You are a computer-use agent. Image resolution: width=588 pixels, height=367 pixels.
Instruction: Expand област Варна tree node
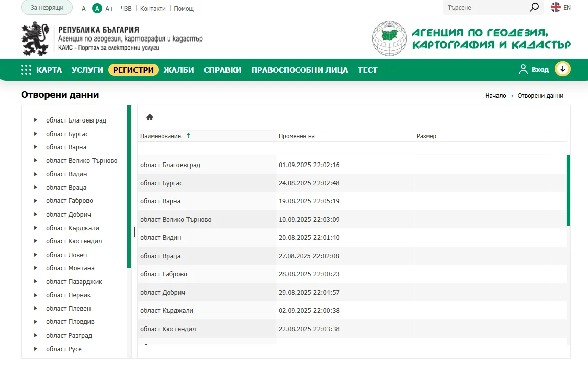coord(36,147)
